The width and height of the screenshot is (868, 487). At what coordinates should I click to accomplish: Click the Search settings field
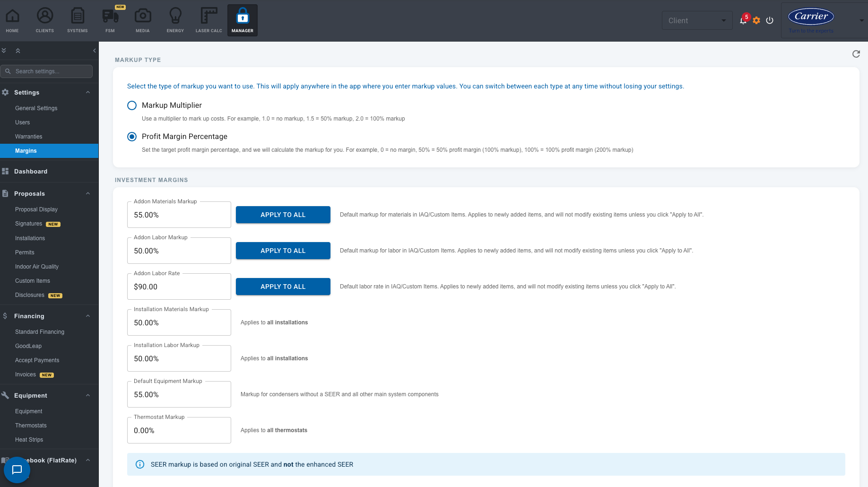tap(46, 71)
